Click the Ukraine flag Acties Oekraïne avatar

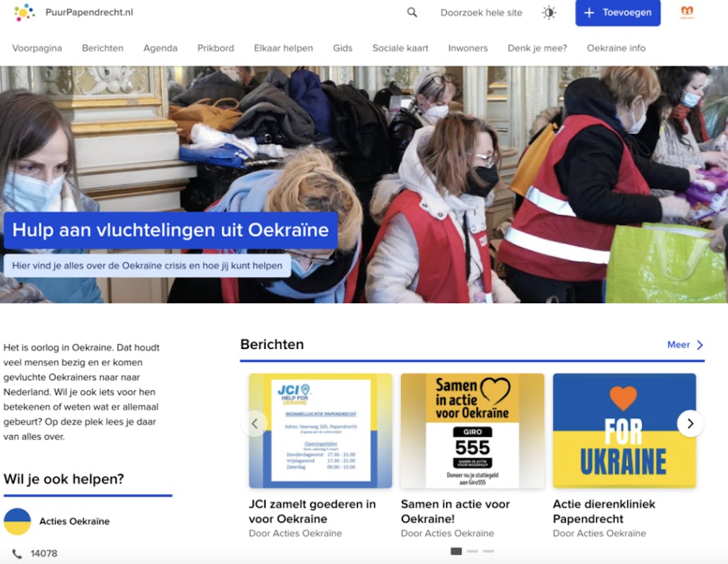coord(18,522)
